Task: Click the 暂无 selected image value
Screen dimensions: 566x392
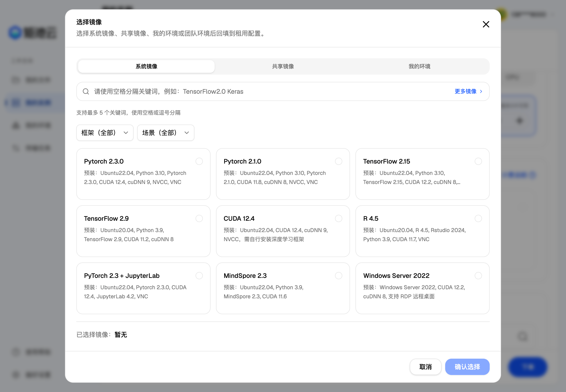Action: [121, 335]
